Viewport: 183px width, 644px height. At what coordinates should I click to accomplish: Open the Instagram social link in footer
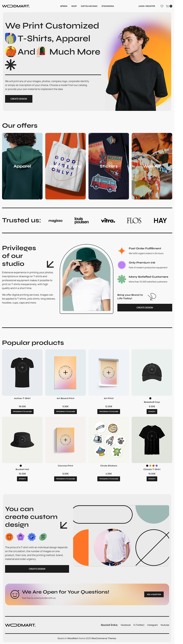tap(152, 625)
